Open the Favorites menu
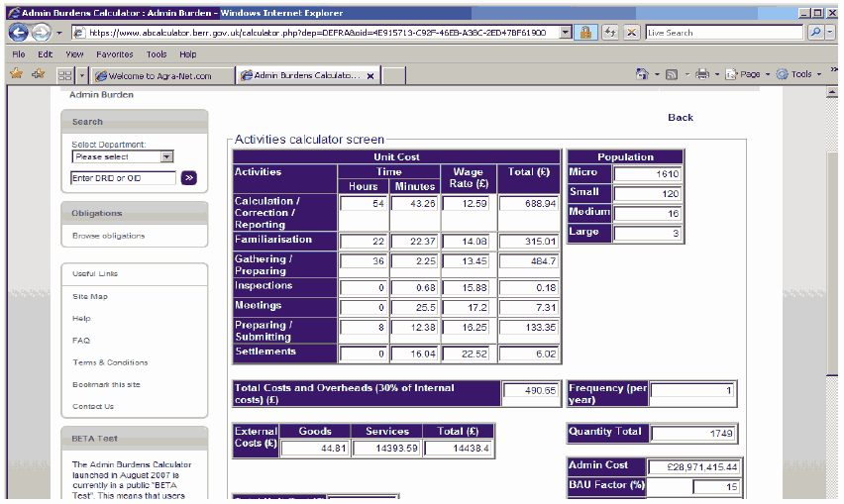The image size is (844, 504). [115, 54]
